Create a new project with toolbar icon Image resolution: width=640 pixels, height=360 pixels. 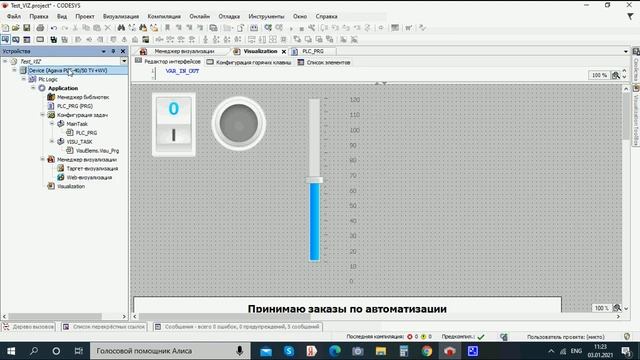(x=5, y=28)
